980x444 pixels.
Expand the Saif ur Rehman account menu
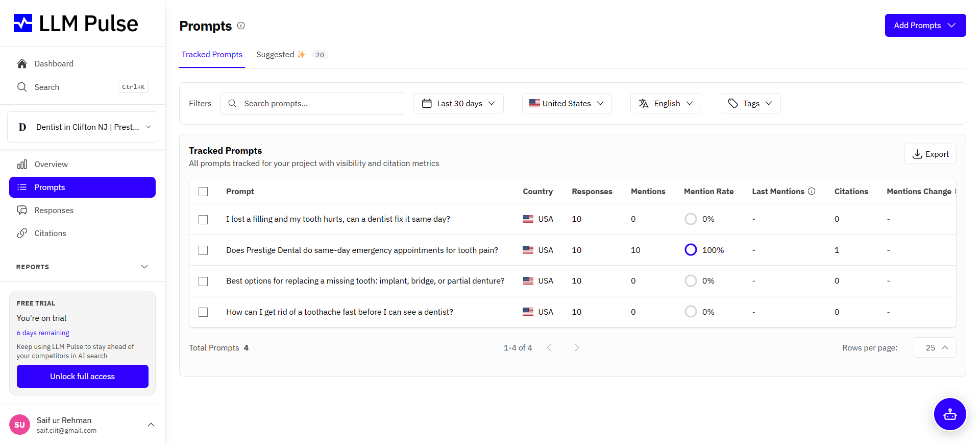click(151, 425)
